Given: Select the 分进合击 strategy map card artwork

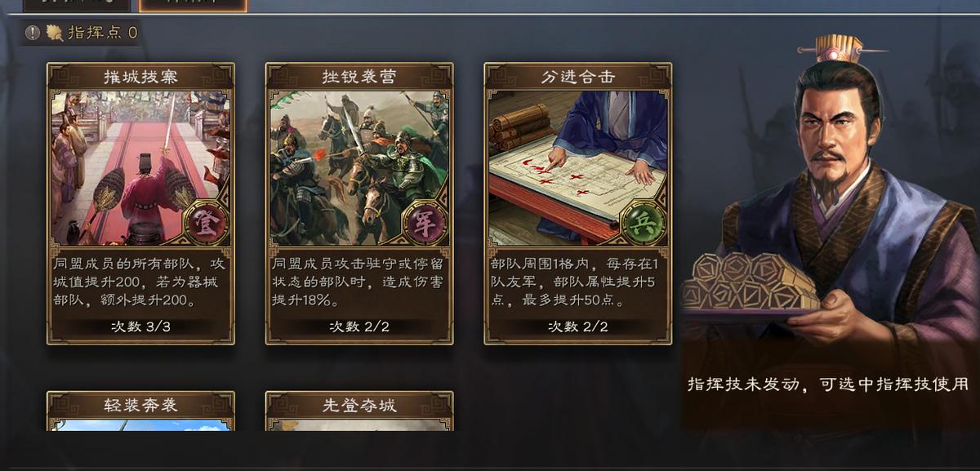Looking at the screenshot, I should [578, 168].
